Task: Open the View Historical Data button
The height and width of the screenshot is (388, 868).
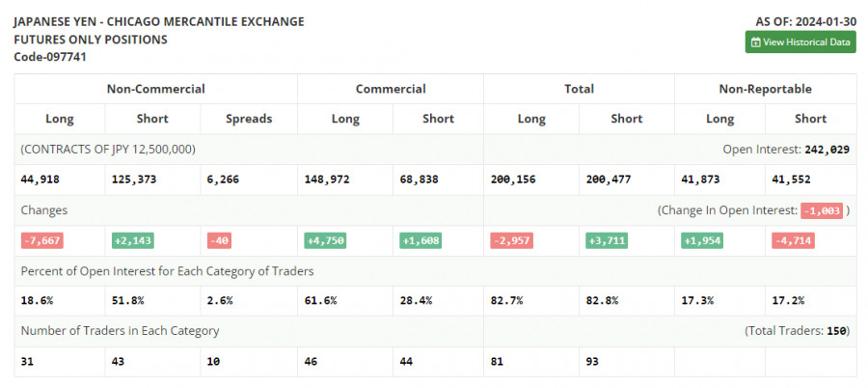Action: point(800,42)
